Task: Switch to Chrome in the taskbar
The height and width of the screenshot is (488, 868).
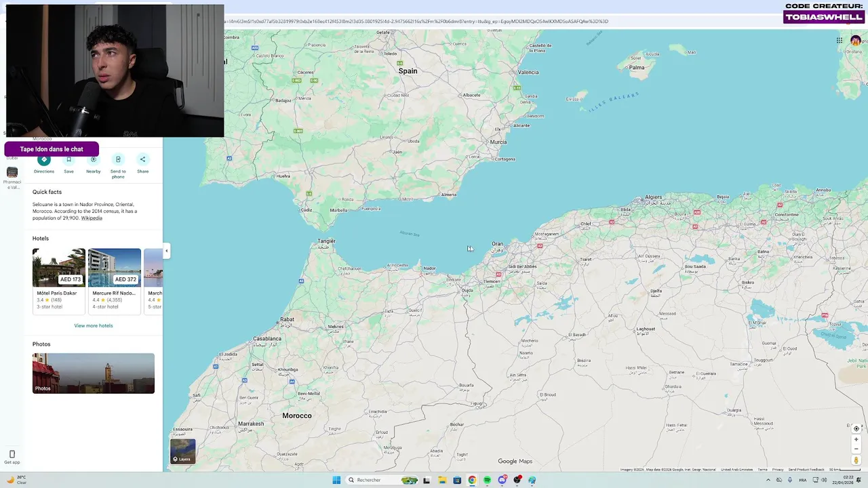Action: (x=472, y=480)
